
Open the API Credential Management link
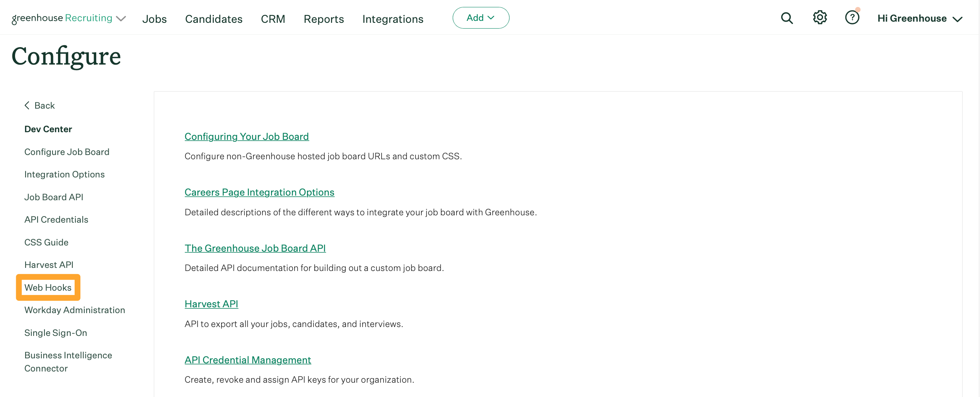pyautogui.click(x=248, y=360)
